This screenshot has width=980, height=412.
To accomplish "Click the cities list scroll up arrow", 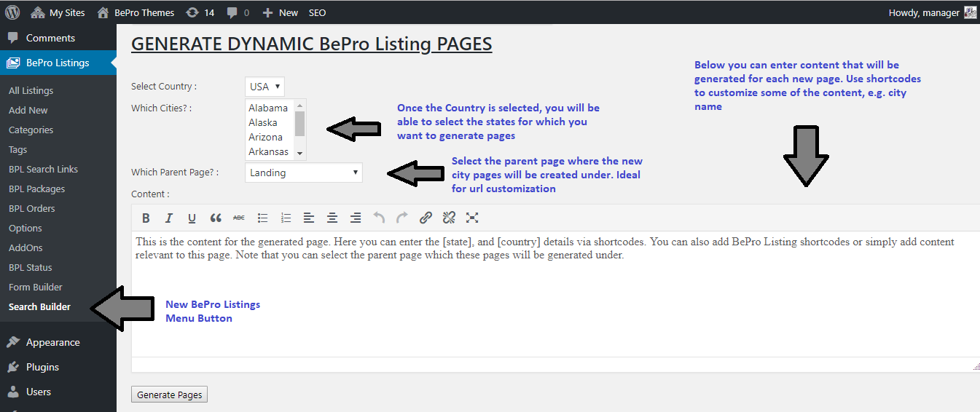I will pyautogui.click(x=300, y=105).
